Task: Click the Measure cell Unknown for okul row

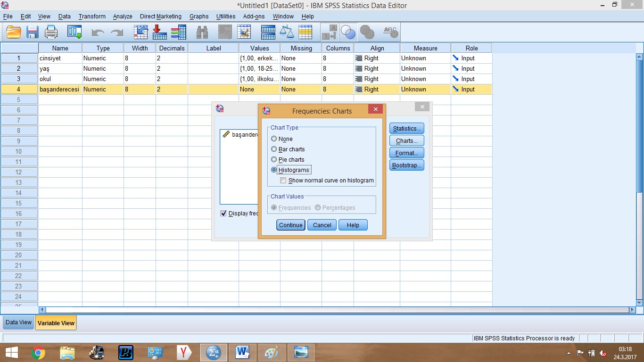Action: pos(425,79)
